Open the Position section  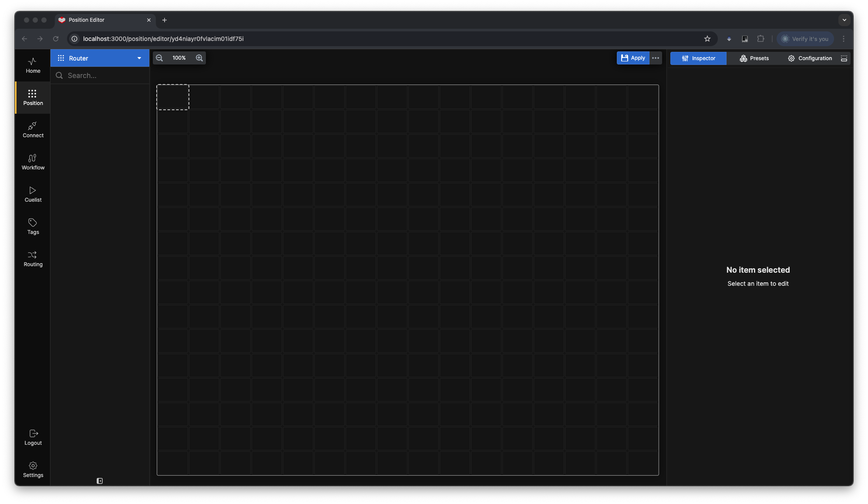coord(33,98)
